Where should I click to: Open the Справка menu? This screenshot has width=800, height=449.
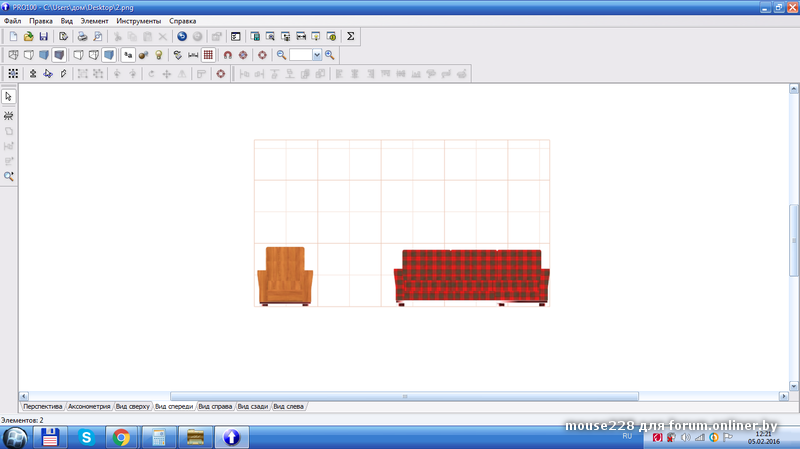pyautogui.click(x=183, y=21)
